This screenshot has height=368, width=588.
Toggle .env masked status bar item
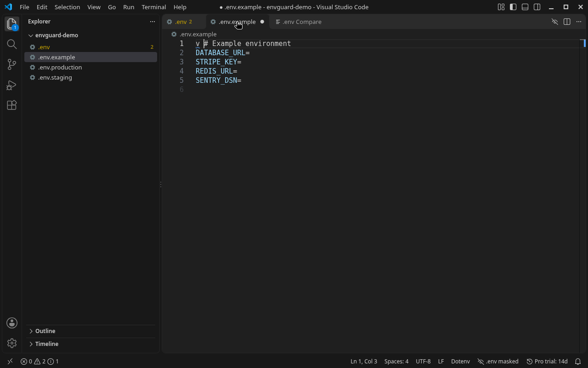tap(498, 362)
